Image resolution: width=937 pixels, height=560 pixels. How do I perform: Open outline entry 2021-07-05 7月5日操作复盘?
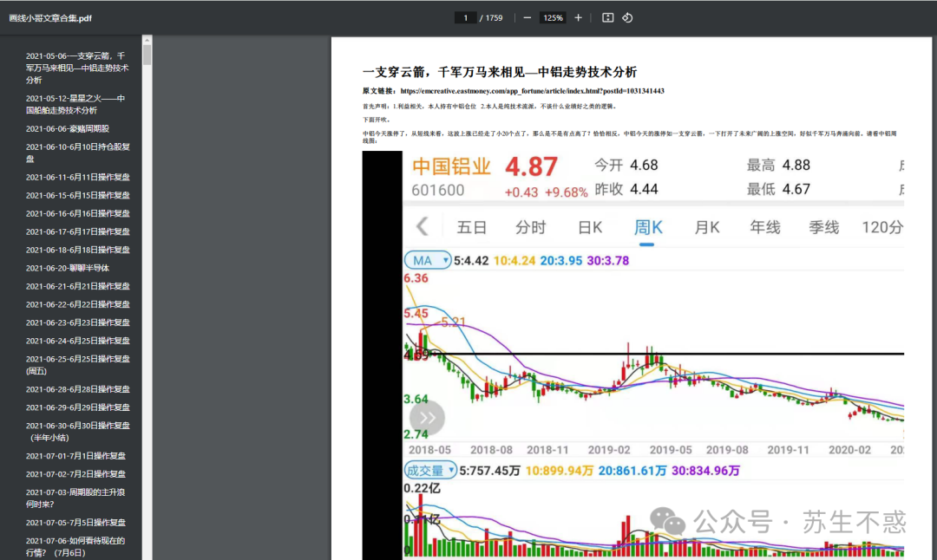[75, 523]
